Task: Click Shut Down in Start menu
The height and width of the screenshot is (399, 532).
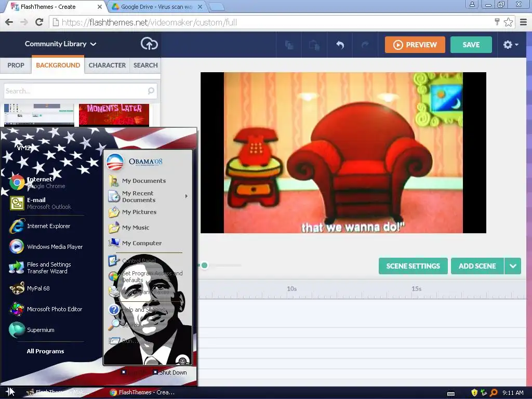Action: click(x=170, y=372)
